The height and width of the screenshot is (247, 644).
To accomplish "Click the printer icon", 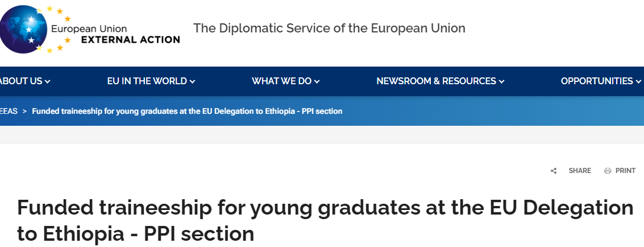I will [608, 171].
